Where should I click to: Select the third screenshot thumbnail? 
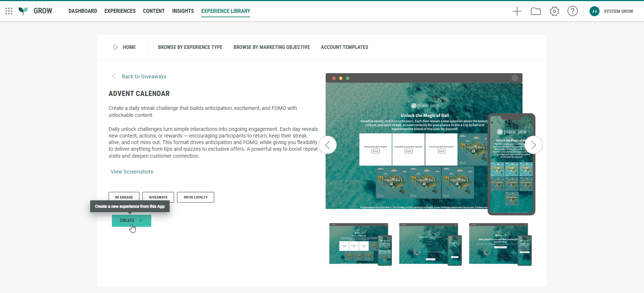[x=500, y=244]
